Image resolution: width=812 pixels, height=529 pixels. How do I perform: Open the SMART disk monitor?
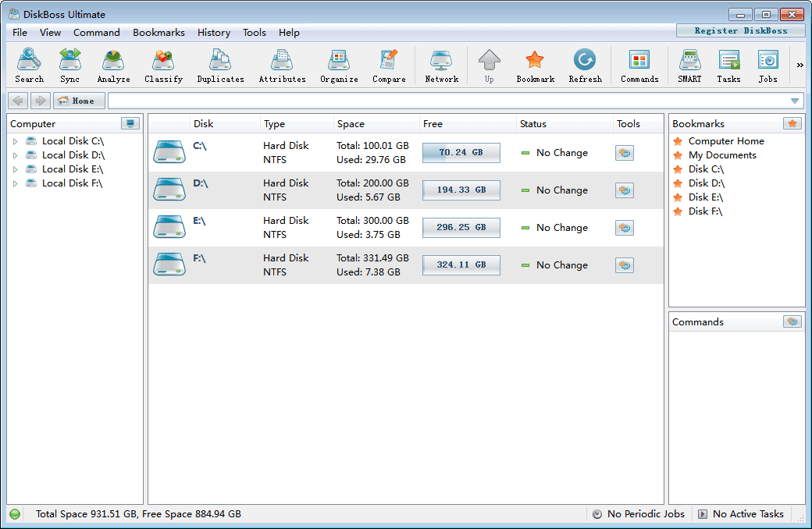[x=689, y=66]
